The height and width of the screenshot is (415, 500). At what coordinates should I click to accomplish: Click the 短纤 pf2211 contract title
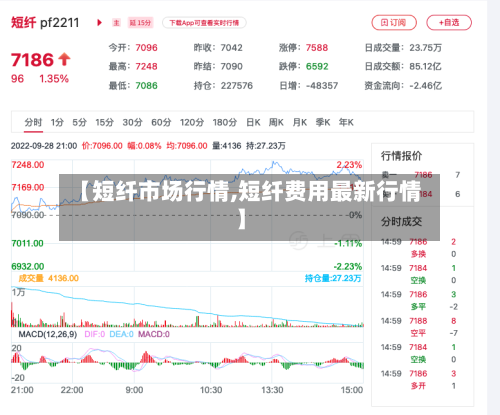coord(45,23)
